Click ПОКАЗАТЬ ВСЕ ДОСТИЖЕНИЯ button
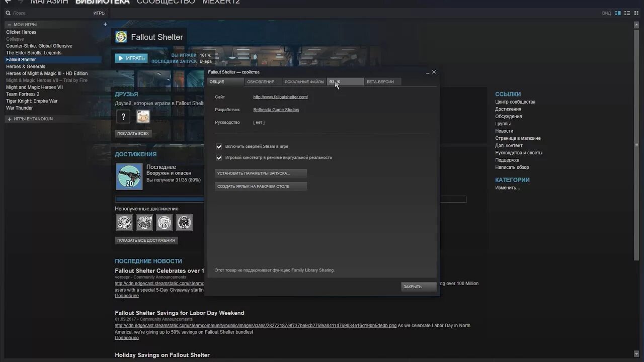Image resolution: width=644 pixels, height=362 pixels. (x=146, y=240)
